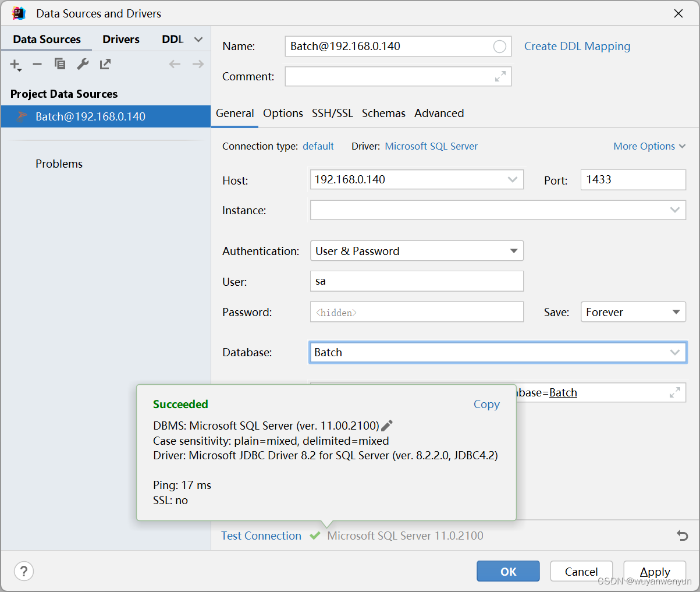Click the Case sensitivity line in popup

271,441
